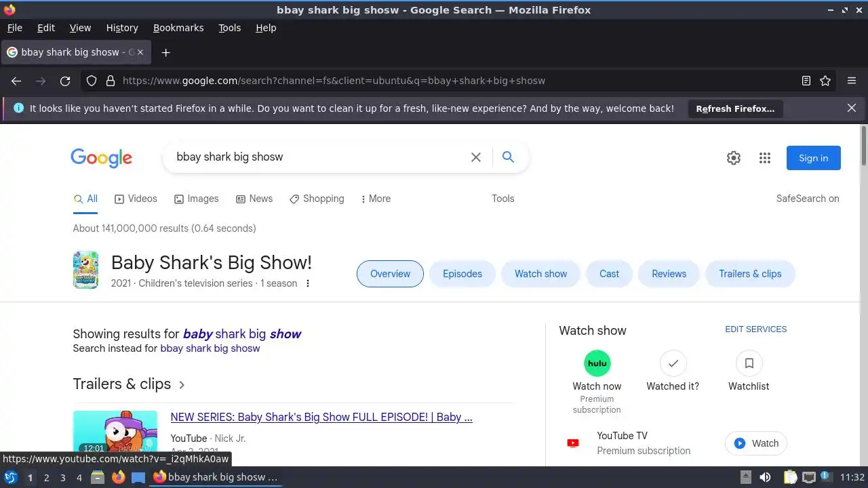Expand Trailers & clips heading arrow
Viewport: 868px width, 488px height.
[x=182, y=384]
